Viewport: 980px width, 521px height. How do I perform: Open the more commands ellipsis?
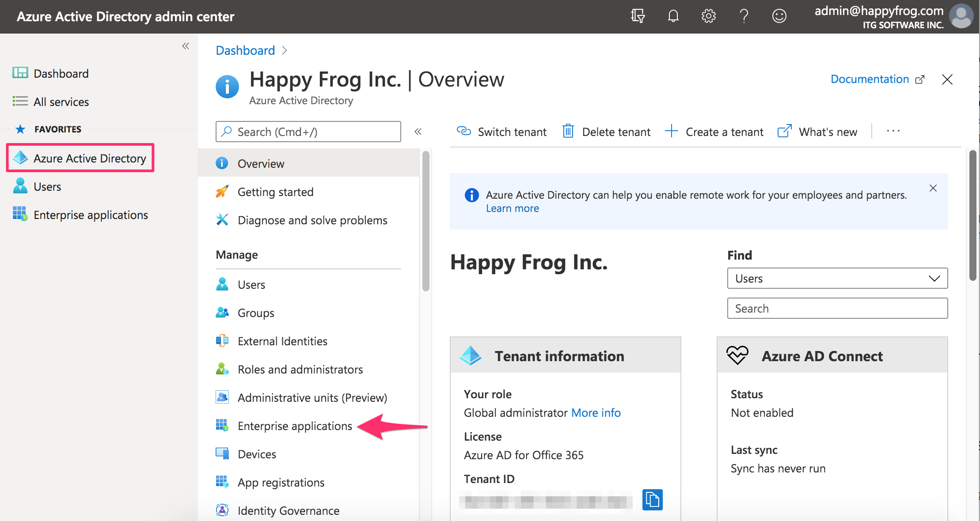click(893, 131)
